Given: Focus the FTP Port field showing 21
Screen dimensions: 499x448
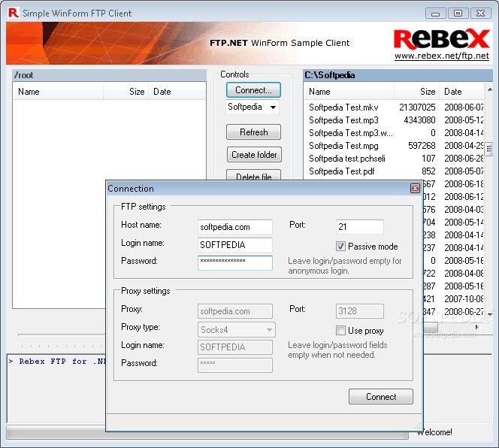Looking at the screenshot, I should pos(359,226).
